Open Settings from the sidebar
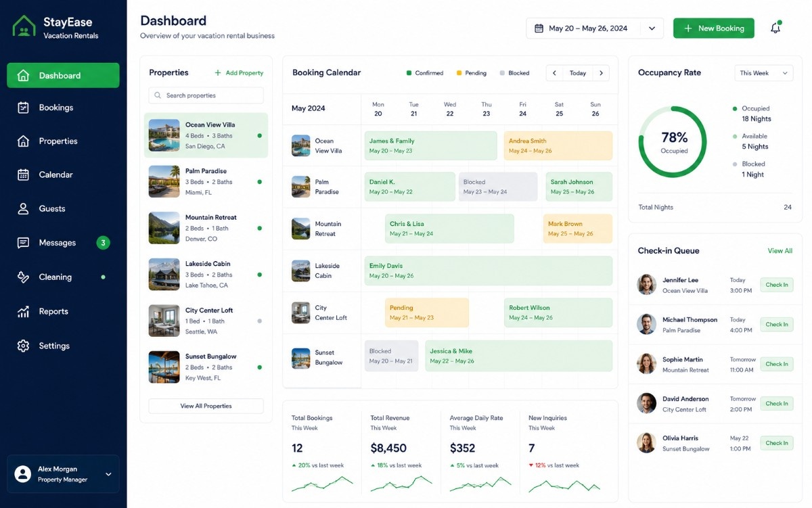Viewport: 812px width, 508px height. [x=63, y=346]
